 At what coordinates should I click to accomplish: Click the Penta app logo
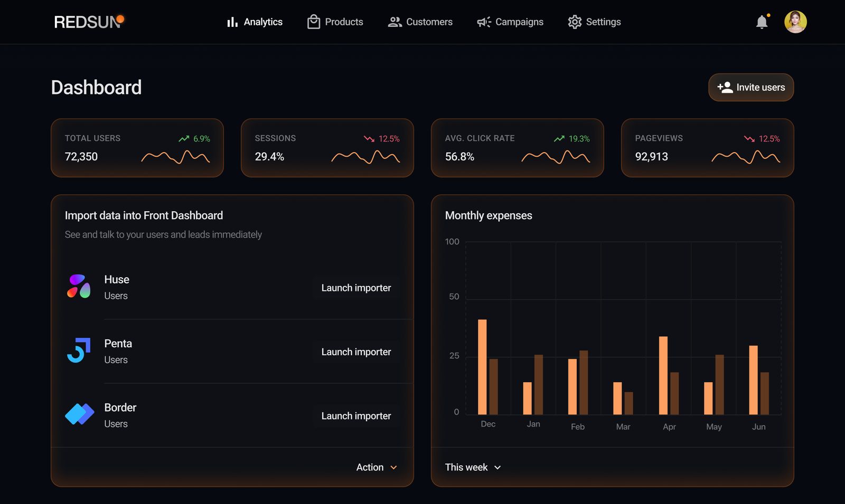[x=79, y=350]
